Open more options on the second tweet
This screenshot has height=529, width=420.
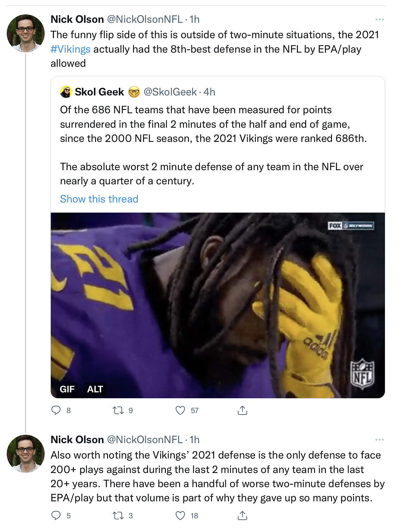[379, 440]
